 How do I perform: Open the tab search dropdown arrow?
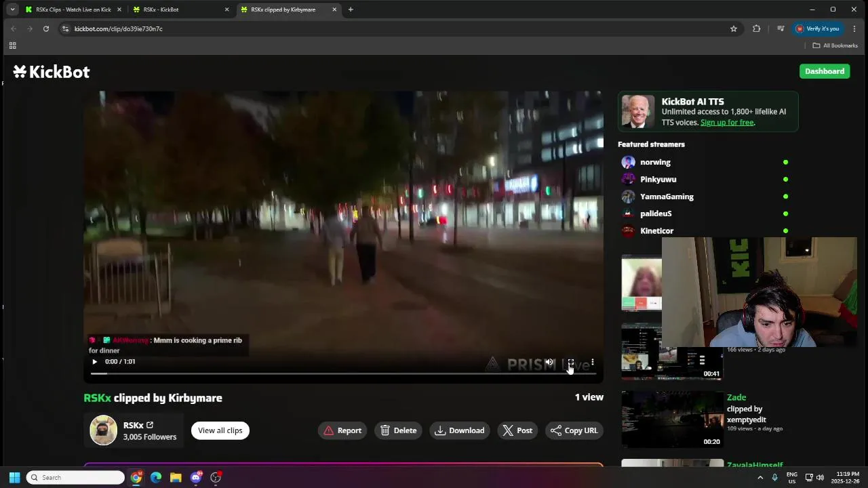(12, 9)
